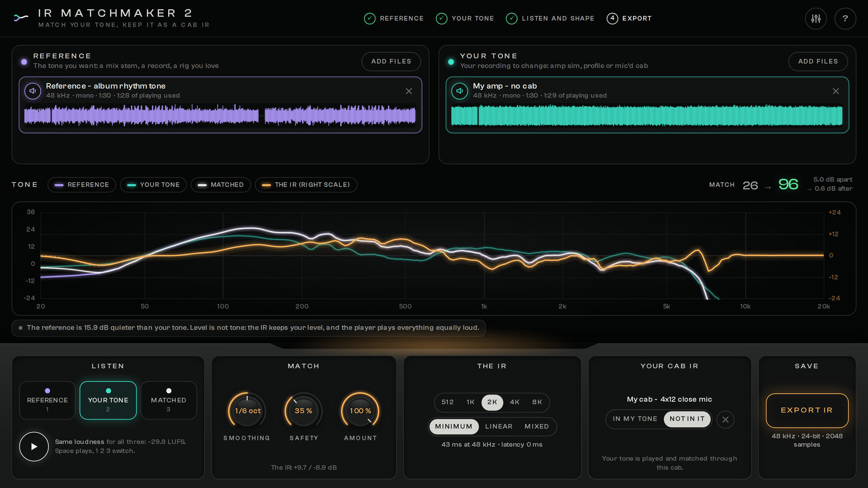Toggle the Your Tone curve legend chip
Image resolution: width=868 pixels, height=488 pixels.
point(154,185)
